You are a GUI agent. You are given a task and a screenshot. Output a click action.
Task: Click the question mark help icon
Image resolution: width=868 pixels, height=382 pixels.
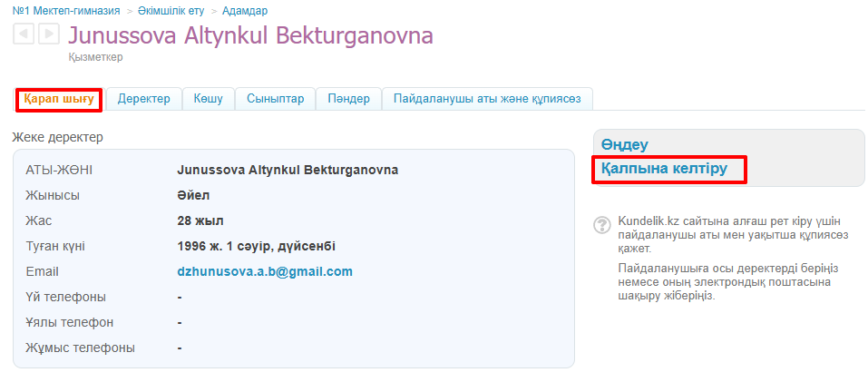tap(601, 224)
